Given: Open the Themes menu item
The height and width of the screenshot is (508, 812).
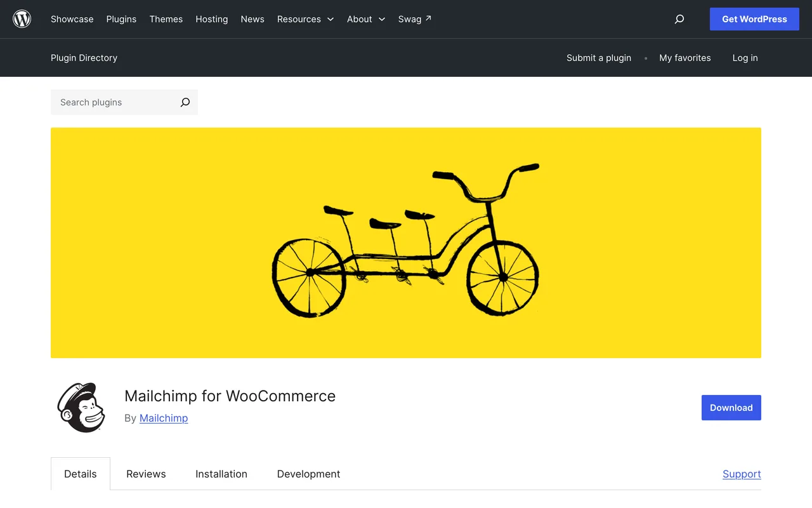Looking at the screenshot, I should tap(166, 19).
